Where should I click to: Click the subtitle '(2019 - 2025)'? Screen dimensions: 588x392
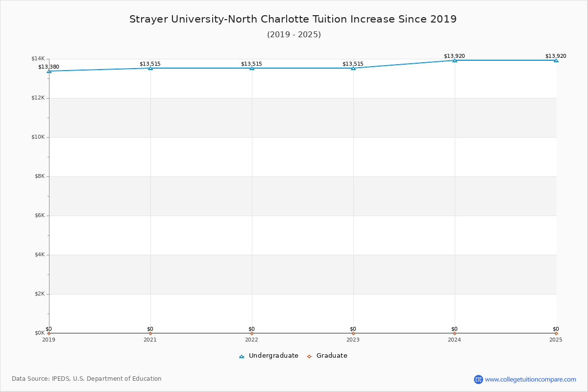(x=294, y=35)
